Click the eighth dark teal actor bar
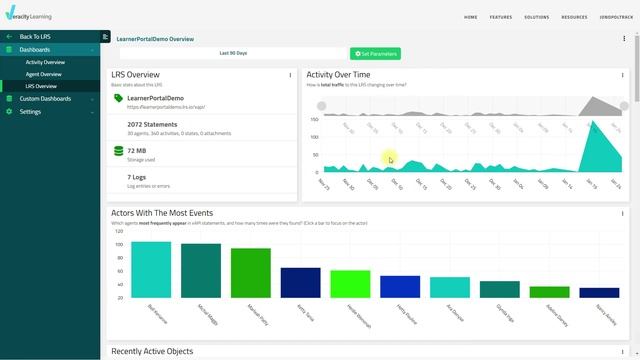 click(x=500, y=289)
